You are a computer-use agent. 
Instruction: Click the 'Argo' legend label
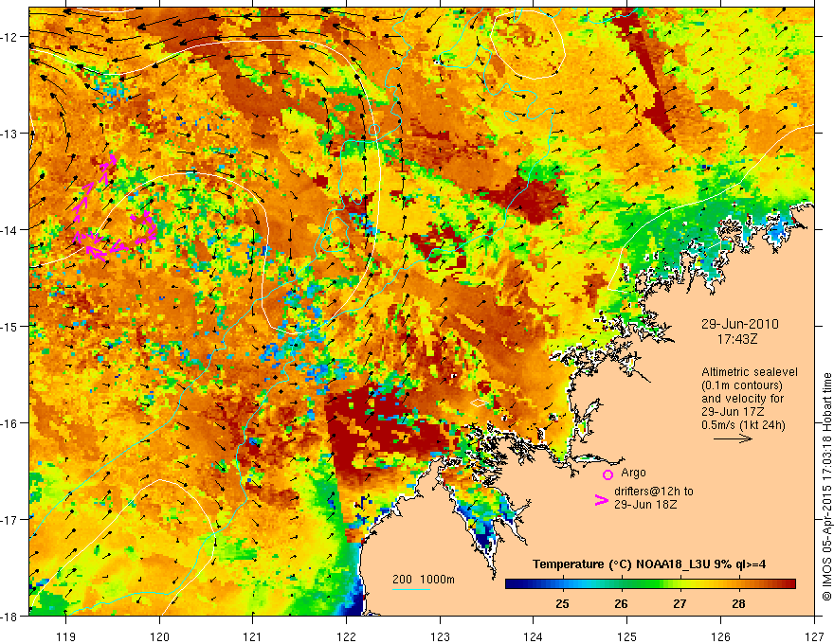(x=633, y=473)
